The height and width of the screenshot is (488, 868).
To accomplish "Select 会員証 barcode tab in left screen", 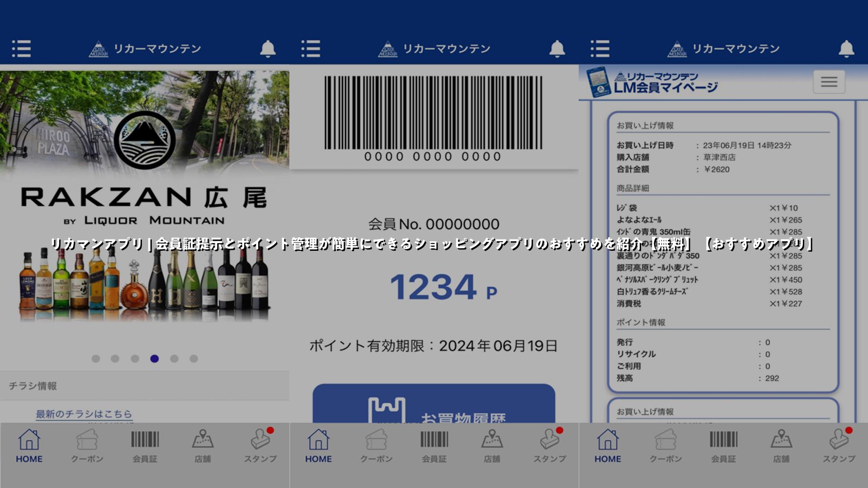I will (145, 446).
